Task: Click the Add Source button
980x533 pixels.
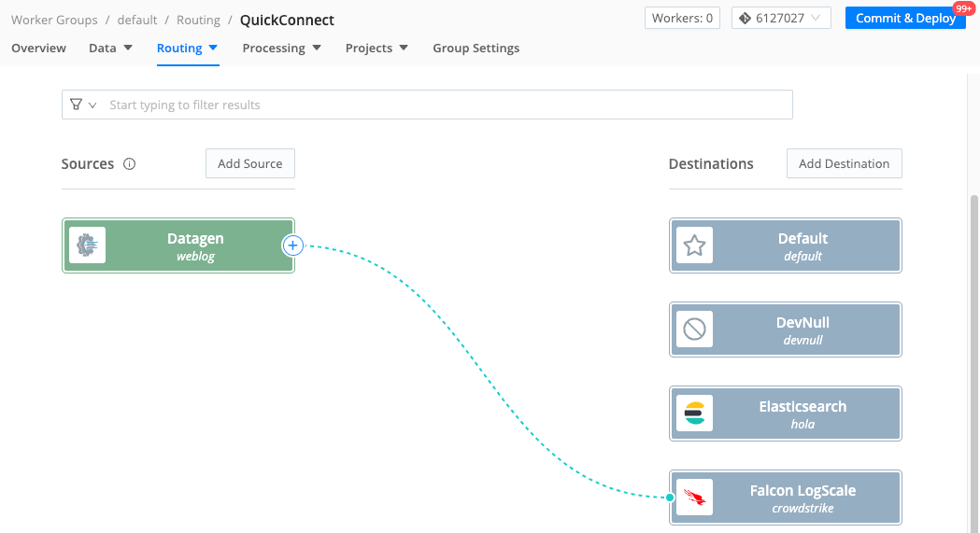Action: pos(250,163)
